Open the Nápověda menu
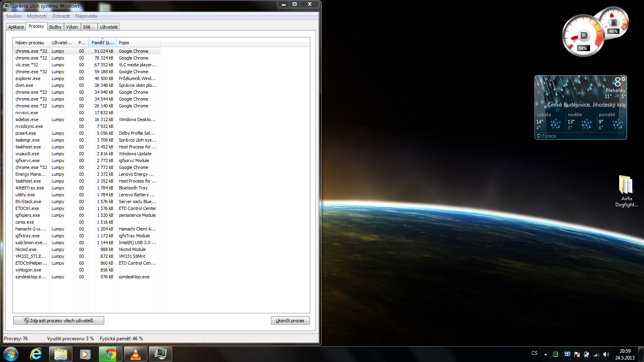 tap(86, 16)
